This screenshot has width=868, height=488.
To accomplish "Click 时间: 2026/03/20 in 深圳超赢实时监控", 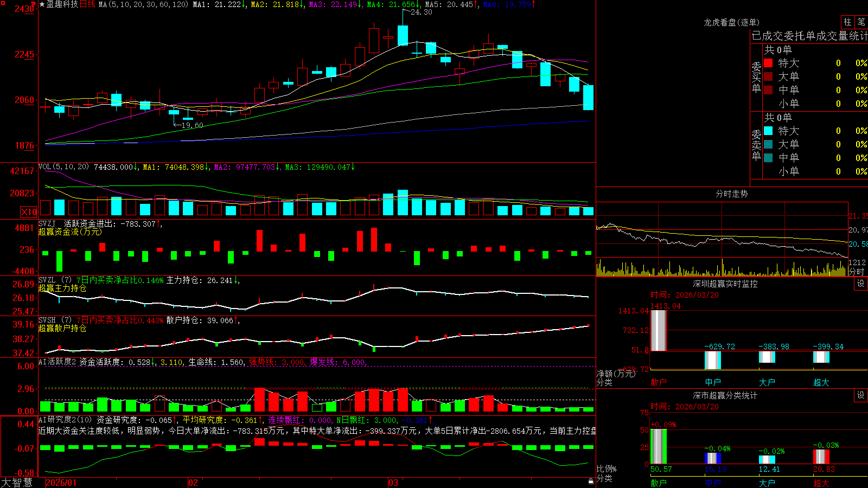I will point(685,295).
